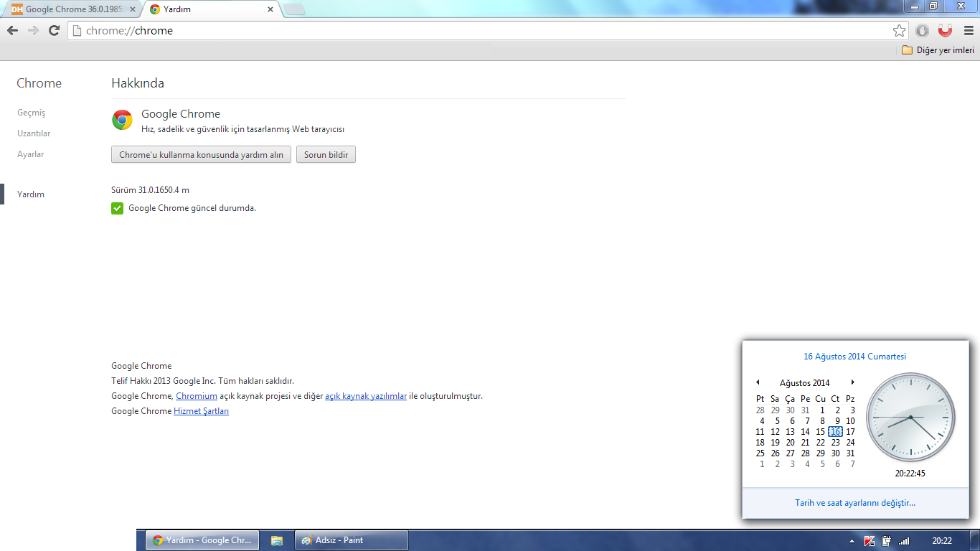980x551 pixels.
Task: Click the Google Chrome logo icon
Action: click(122, 120)
